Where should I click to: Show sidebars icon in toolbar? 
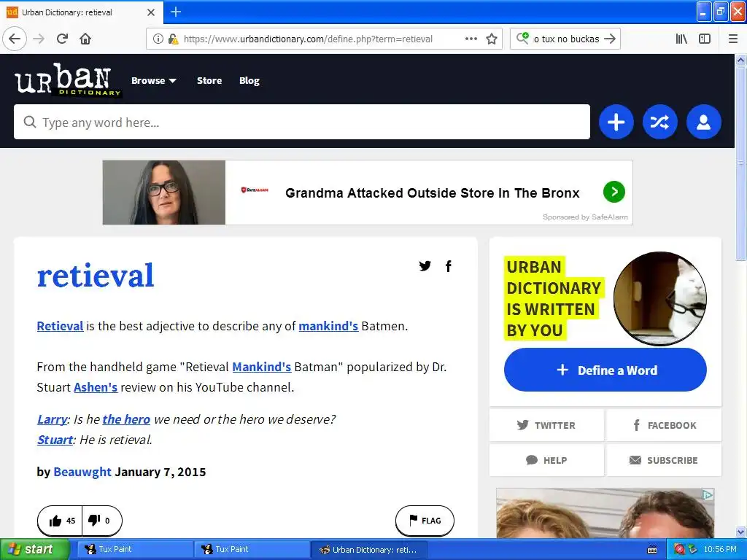click(705, 39)
